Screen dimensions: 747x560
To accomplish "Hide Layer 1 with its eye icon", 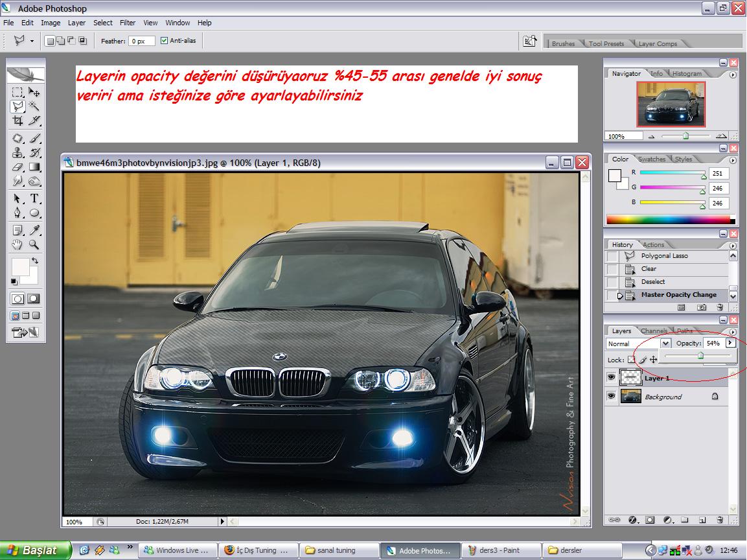I will tap(611, 377).
